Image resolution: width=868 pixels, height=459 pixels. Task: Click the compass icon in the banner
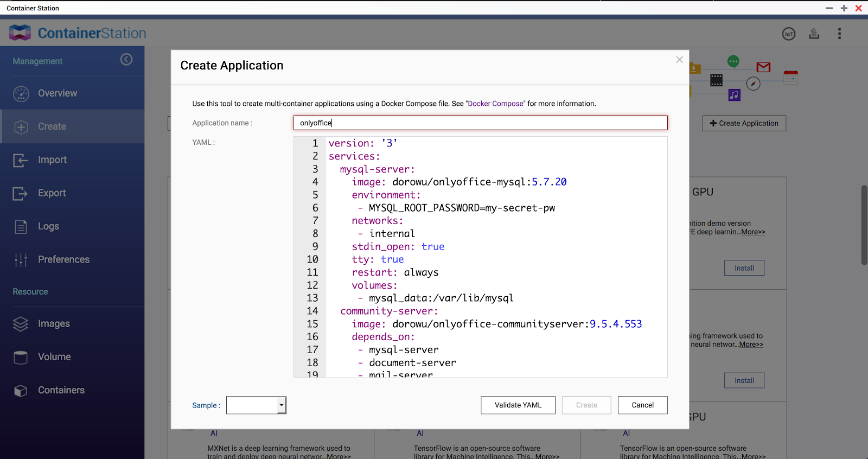point(753,84)
